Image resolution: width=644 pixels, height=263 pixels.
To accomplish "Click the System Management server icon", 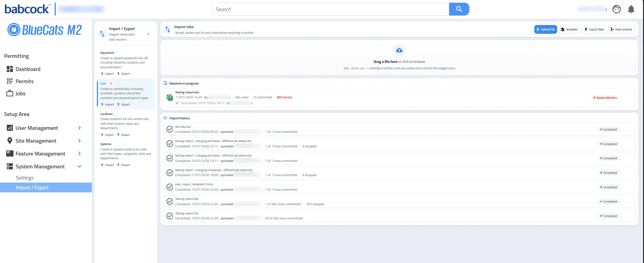I will 10,166.
